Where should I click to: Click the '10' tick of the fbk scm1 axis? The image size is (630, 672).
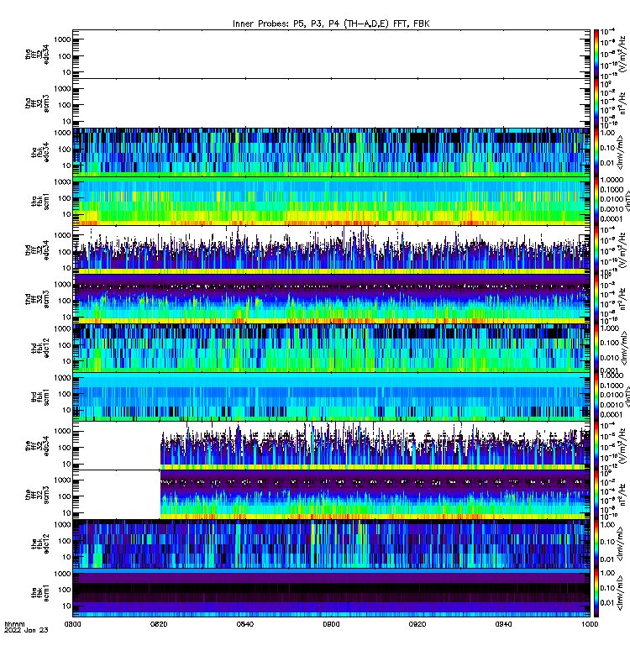click(67, 606)
